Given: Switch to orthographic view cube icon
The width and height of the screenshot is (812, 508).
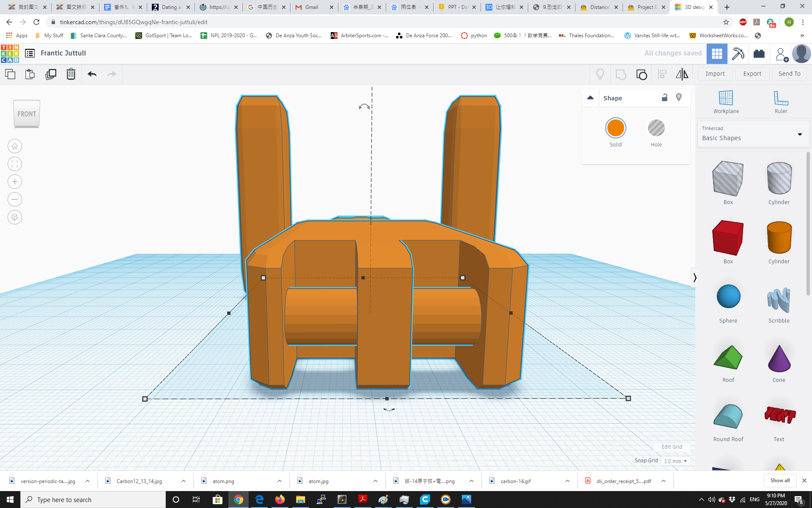Looking at the screenshot, I should click(x=15, y=217).
